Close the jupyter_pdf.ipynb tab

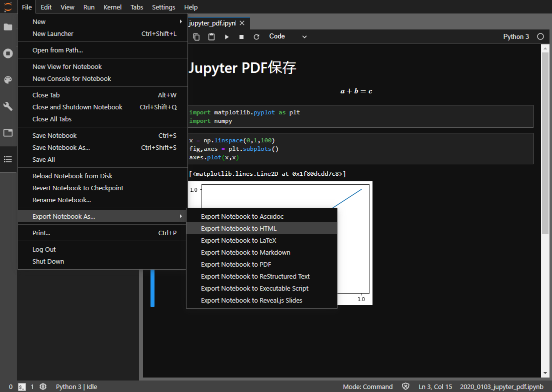(242, 23)
